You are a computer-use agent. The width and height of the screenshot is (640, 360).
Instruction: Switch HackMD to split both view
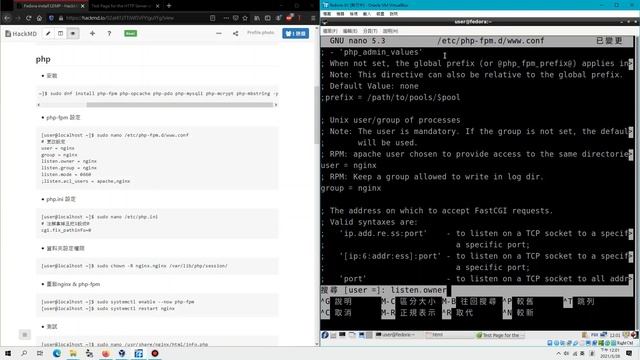tap(60, 33)
